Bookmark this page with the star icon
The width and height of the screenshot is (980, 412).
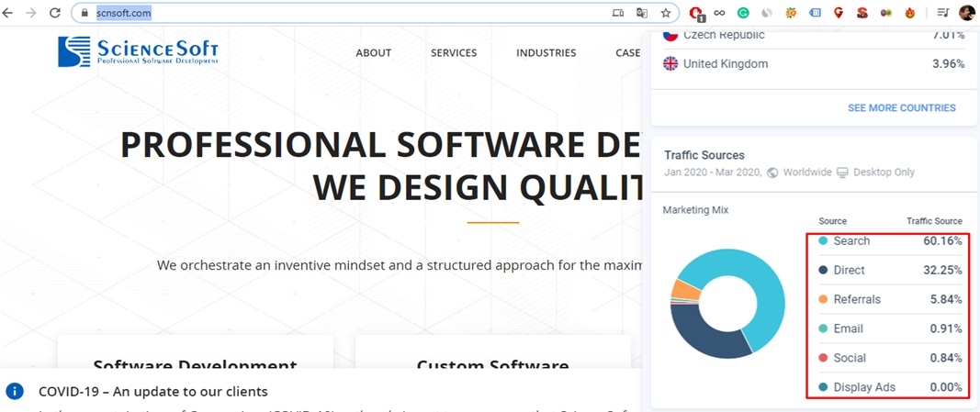coord(666,13)
